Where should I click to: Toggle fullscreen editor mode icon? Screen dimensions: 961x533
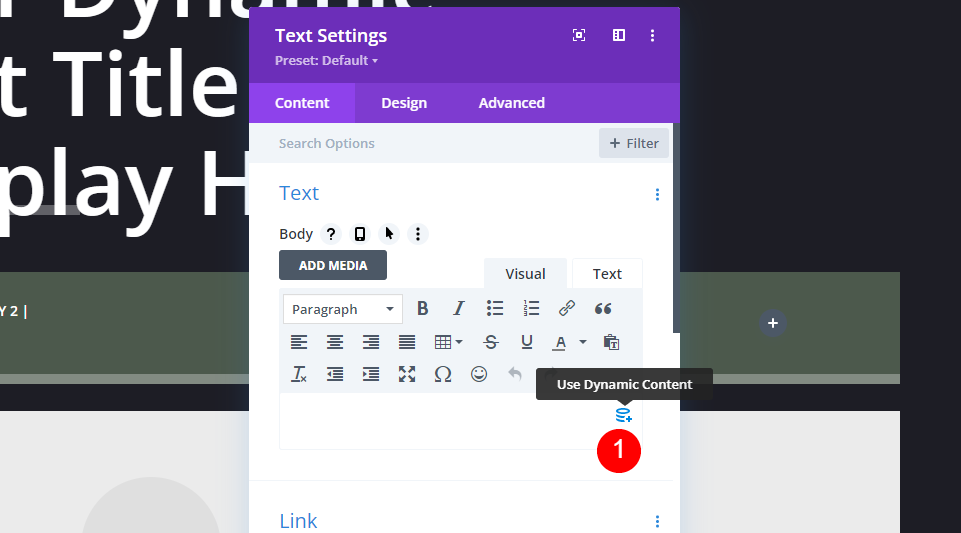[x=406, y=374]
